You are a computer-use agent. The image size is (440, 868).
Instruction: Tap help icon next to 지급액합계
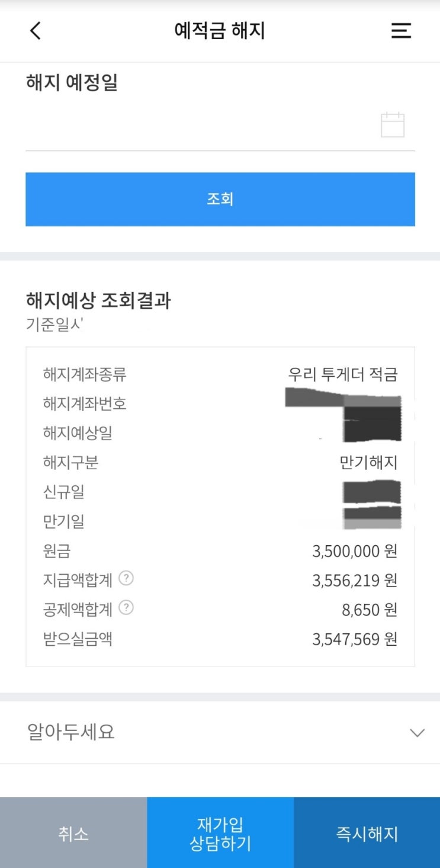coord(126,579)
